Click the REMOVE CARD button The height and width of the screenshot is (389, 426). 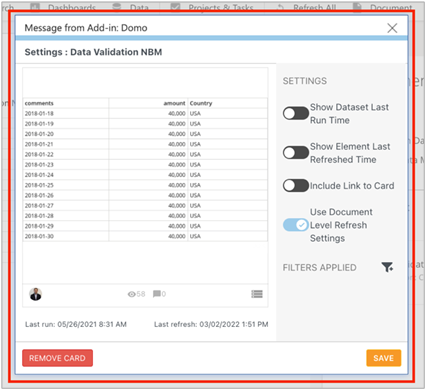tap(57, 358)
